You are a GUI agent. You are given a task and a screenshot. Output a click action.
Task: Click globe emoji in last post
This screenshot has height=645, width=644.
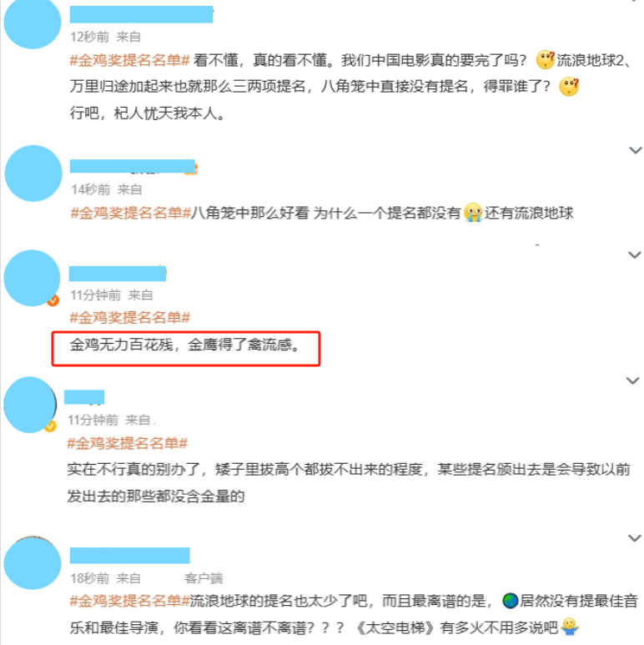coord(510,601)
